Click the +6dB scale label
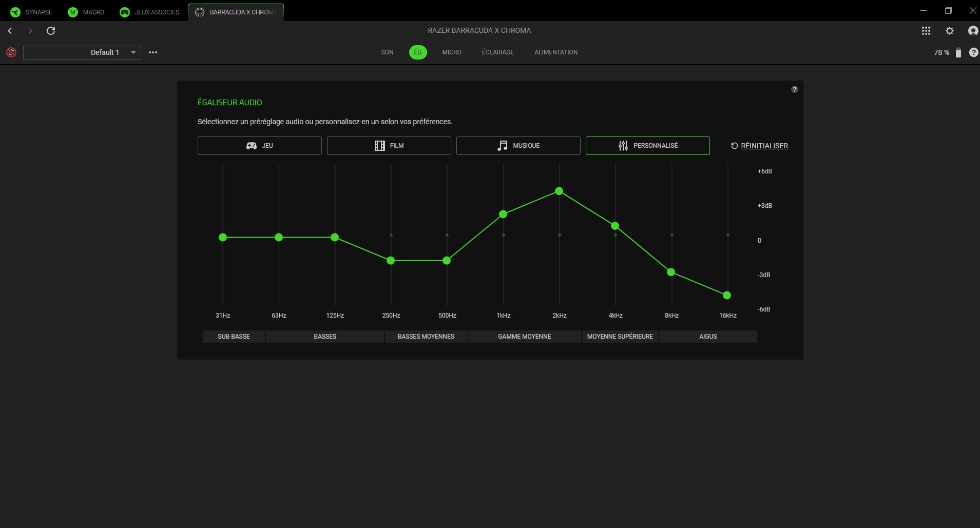This screenshot has height=528, width=980. point(765,171)
